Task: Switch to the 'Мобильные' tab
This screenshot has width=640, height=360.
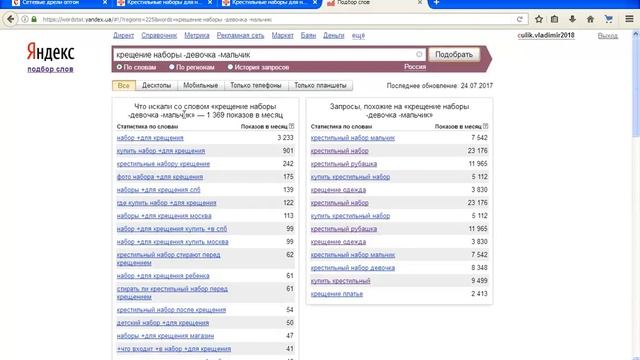Action: 200,85
